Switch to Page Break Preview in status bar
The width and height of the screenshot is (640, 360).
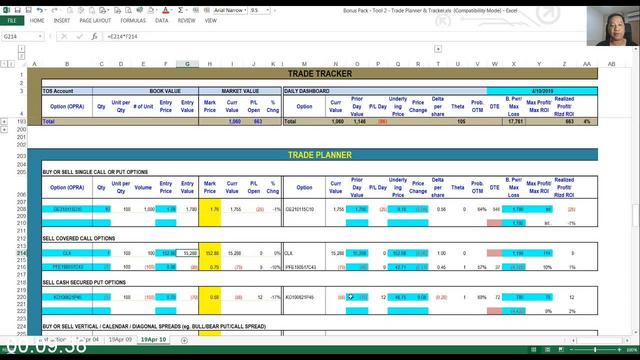pos(561,350)
